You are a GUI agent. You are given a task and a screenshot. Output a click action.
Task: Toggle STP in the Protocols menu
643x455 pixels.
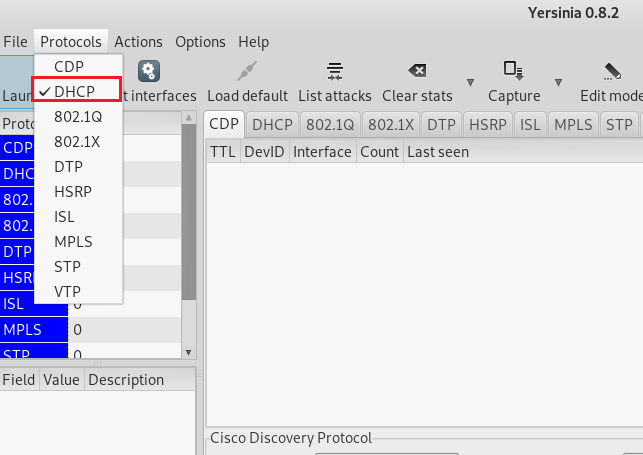[x=78, y=267]
